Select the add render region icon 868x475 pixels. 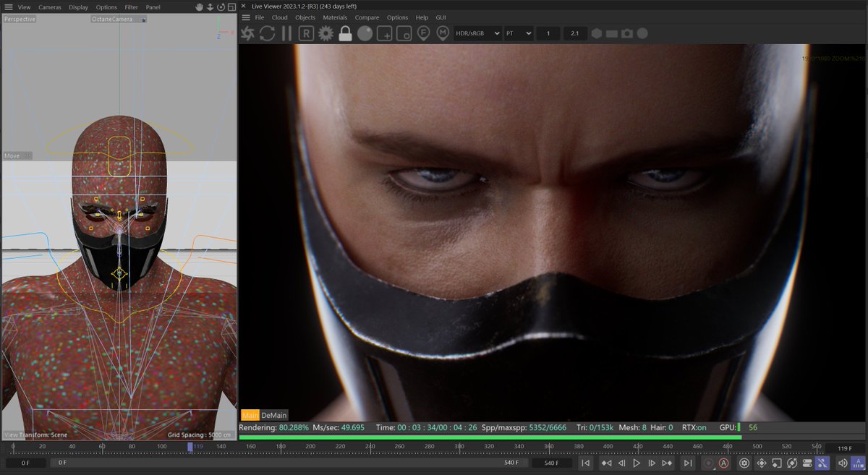(x=385, y=33)
